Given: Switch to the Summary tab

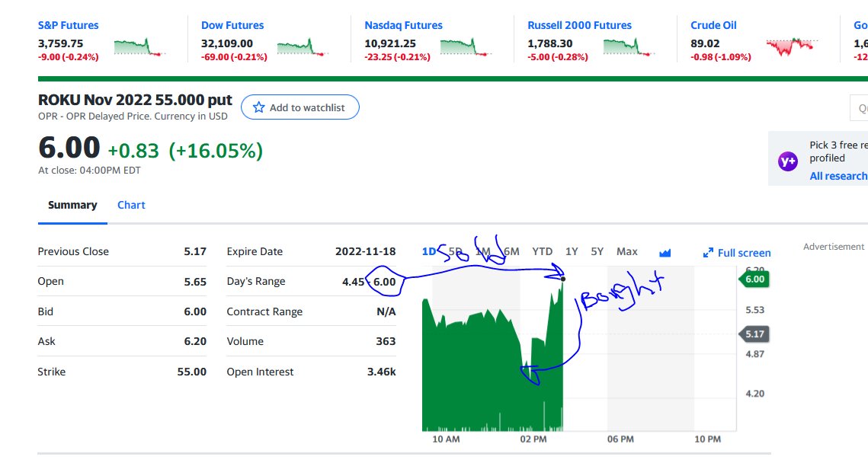Looking at the screenshot, I should (x=72, y=205).
